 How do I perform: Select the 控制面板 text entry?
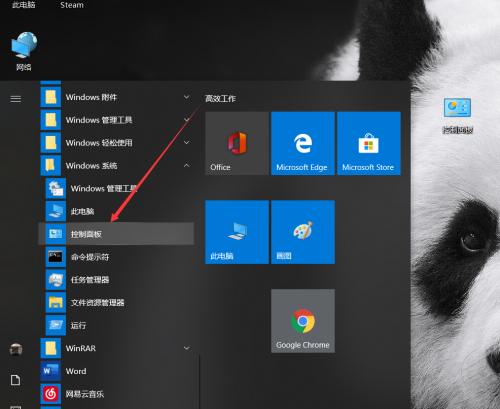point(86,234)
